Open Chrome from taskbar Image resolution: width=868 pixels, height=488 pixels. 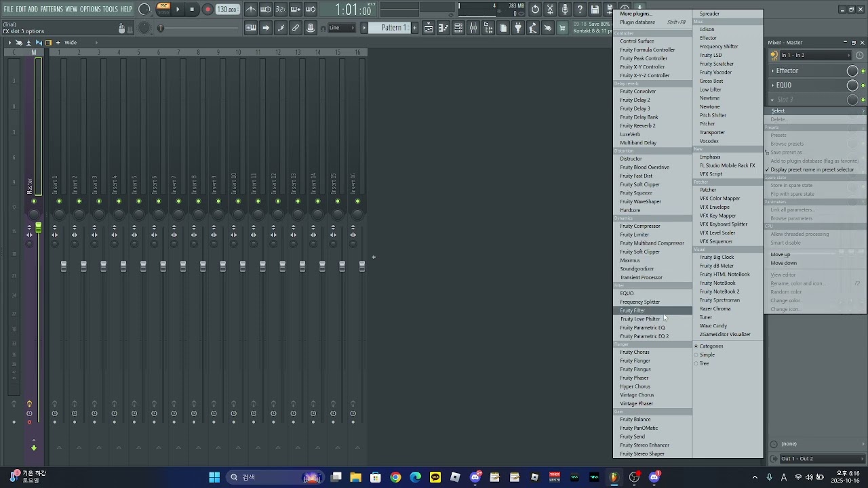[395, 477]
